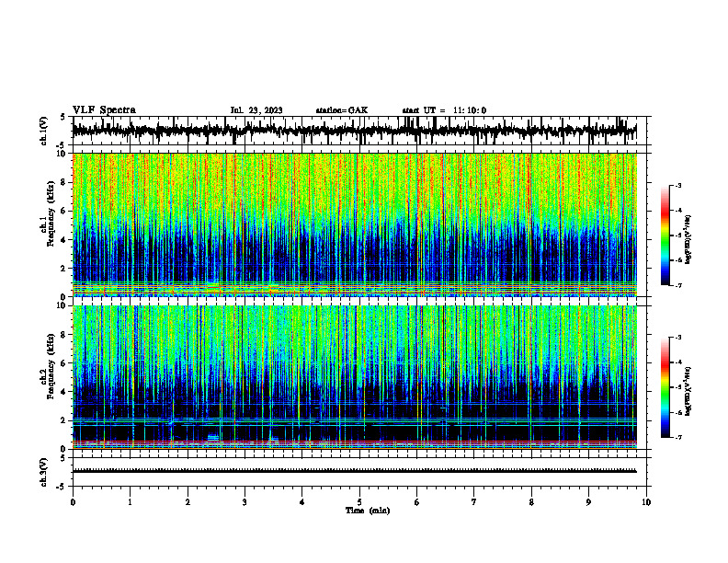Image resolution: width=728 pixels, height=563 pixels.
Task: Click the ch.2 frequency tick "6"
Action: click(65, 363)
